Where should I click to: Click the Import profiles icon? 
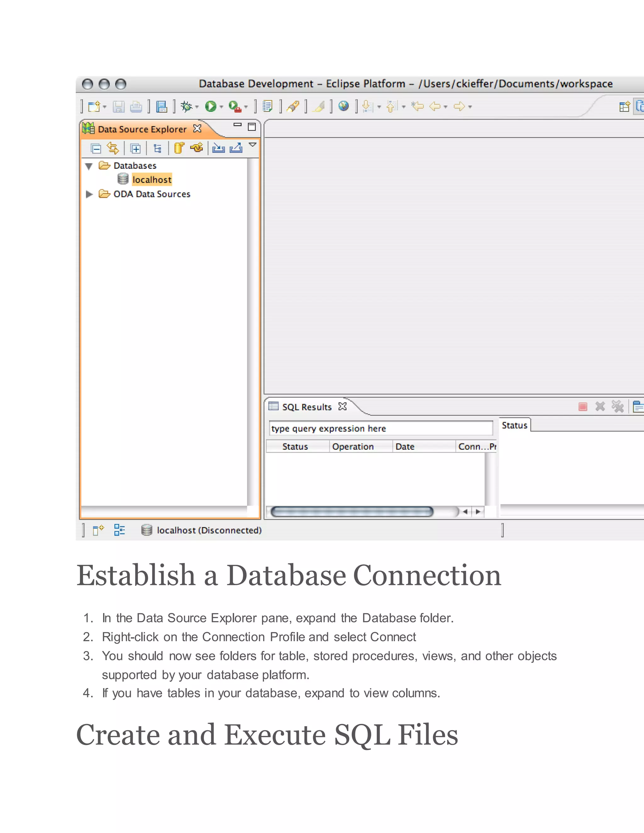point(219,148)
